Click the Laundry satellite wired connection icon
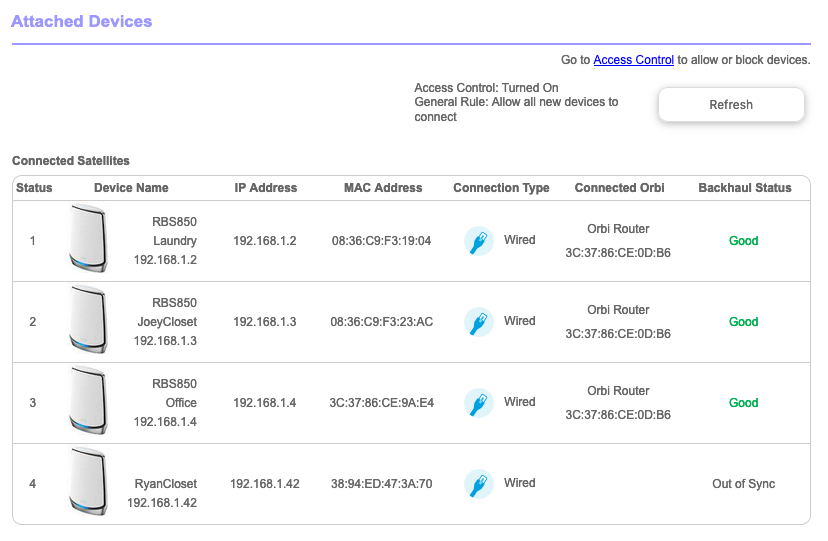The height and width of the screenshot is (541, 828). coord(479,241)
